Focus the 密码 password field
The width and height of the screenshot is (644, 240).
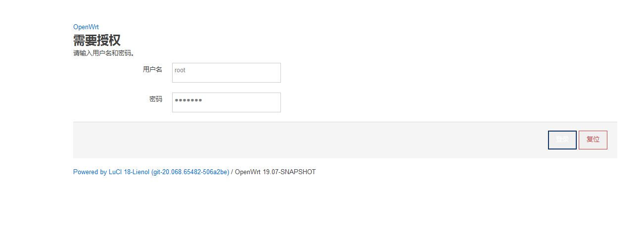point(226,102)
